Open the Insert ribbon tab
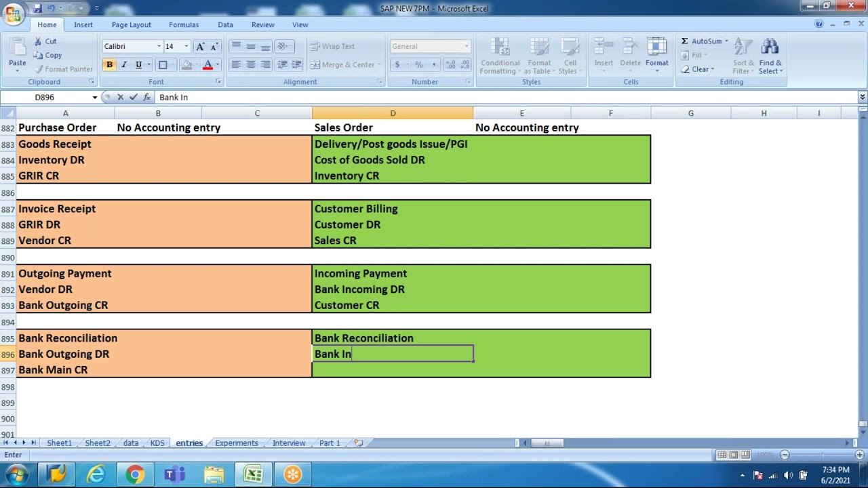Image resolution: width=868 pixels, height=488 pixels. [x=83, y=24]
